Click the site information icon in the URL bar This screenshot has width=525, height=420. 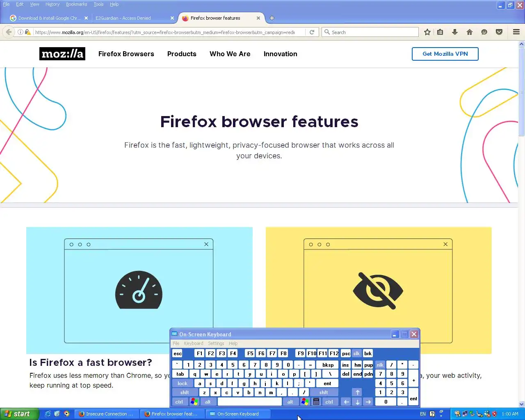point(20,32)
